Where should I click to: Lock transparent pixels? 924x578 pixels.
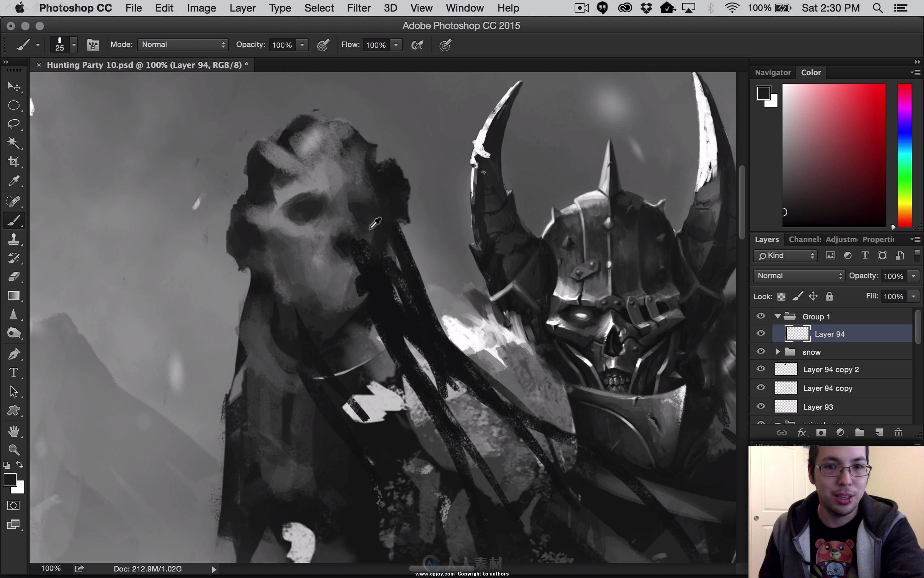[x=781, y=296]
